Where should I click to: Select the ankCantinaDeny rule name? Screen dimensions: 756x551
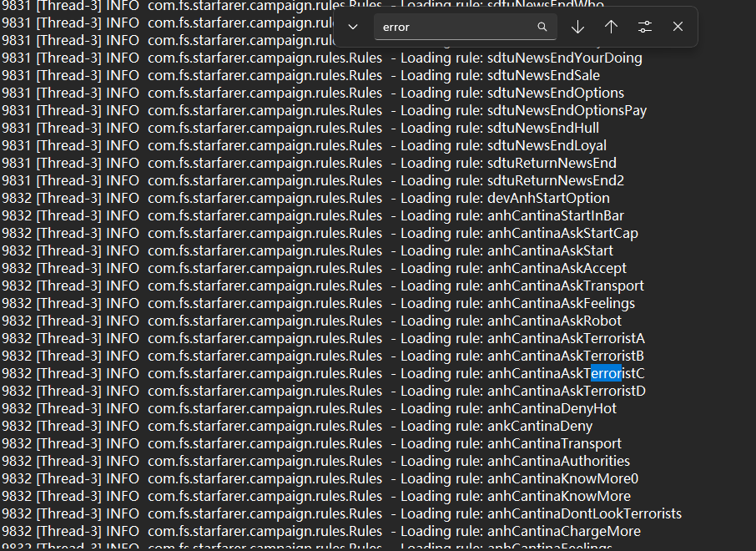pos(539,426)
